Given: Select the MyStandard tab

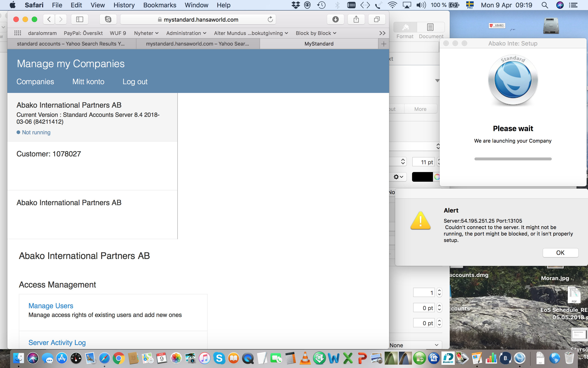Looking at the screenshot, I should pyautogui.click(x=319, y=44).
